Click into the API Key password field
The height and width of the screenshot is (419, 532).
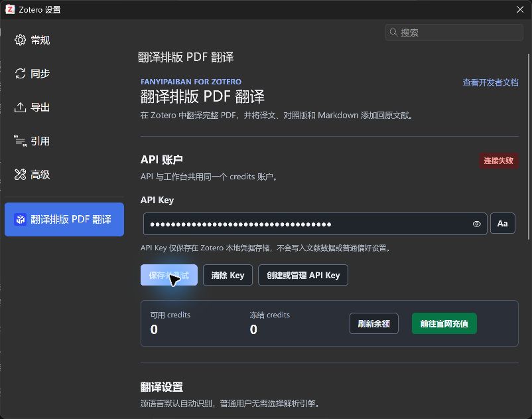pos(315,224)
